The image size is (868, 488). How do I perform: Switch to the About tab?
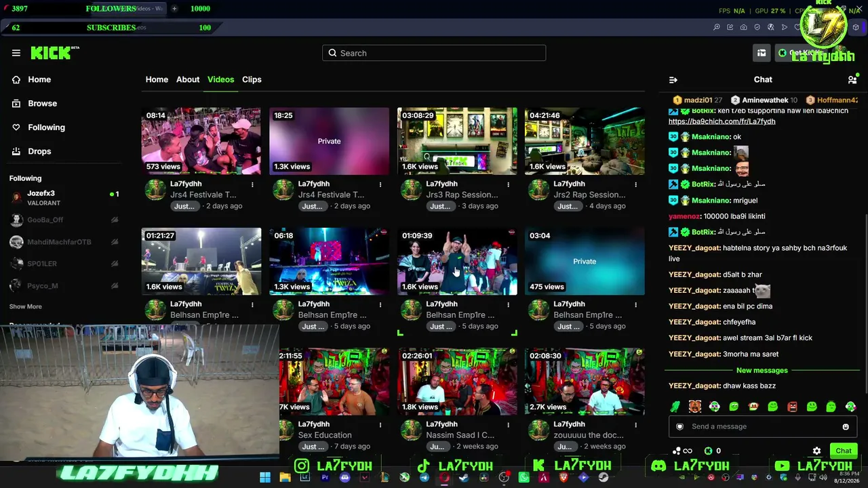pyautogui.click(x=188, y=79)
